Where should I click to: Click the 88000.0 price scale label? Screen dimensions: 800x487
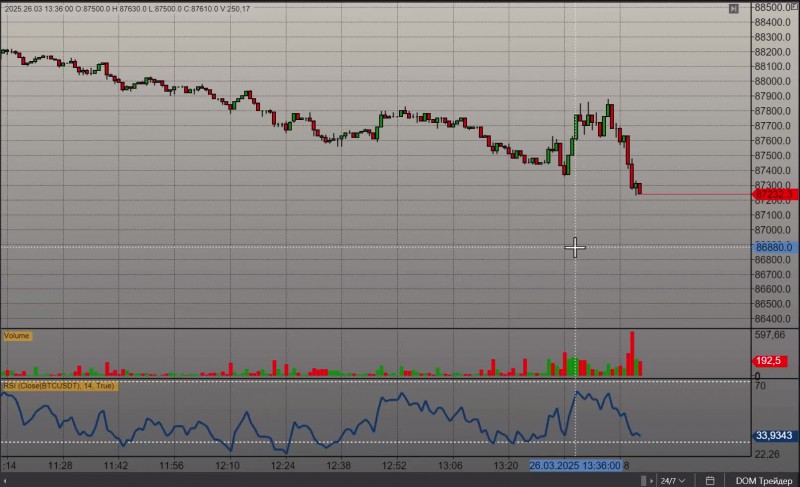[x=772, y=81]
